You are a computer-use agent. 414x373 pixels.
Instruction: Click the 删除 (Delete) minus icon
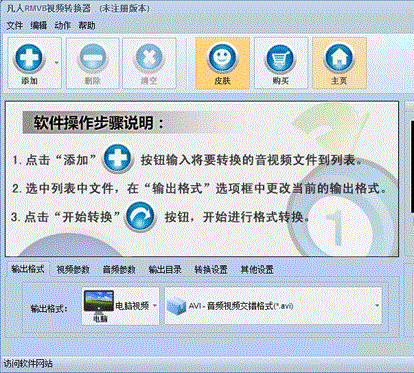tap(92, 59)
